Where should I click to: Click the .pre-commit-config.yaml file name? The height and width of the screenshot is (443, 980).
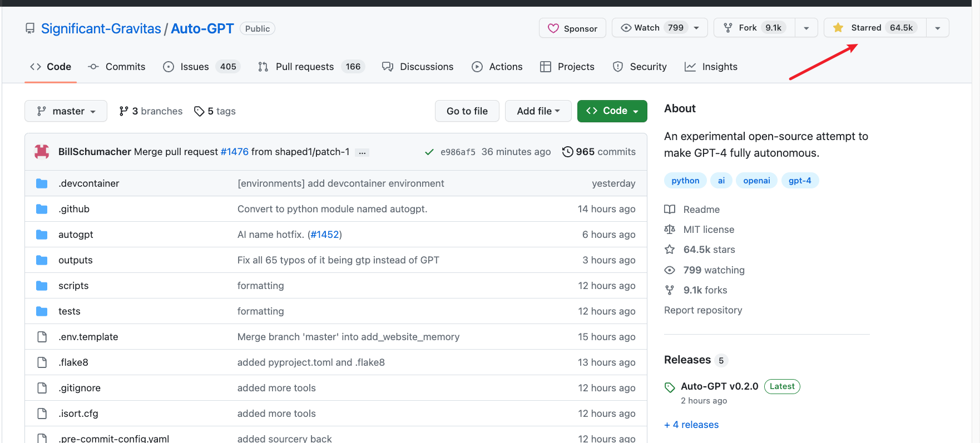[114, 438]
